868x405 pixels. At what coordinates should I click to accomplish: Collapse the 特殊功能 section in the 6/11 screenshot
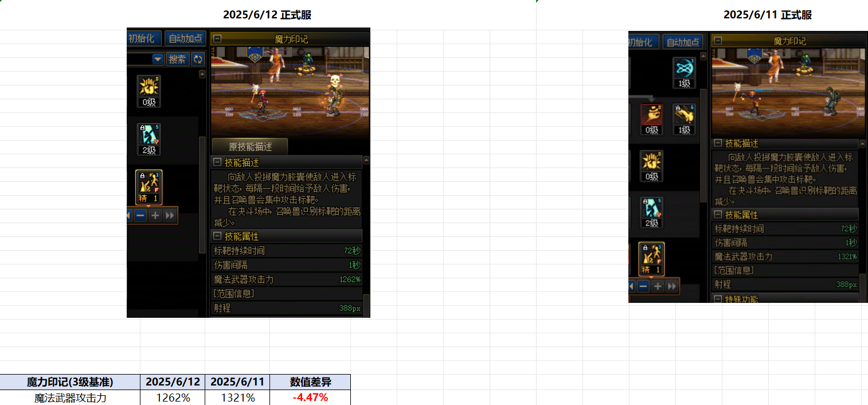pyautogui.click(x=718, y=298)
